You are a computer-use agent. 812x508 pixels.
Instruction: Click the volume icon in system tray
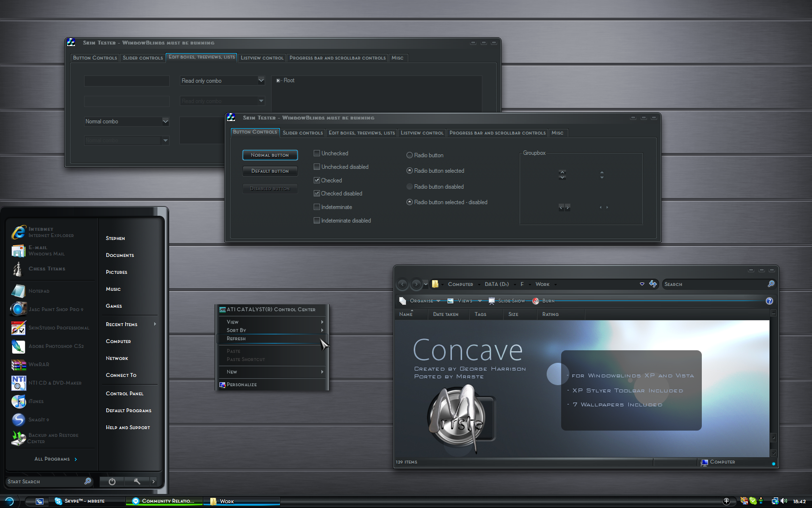[x=783, y=501]
